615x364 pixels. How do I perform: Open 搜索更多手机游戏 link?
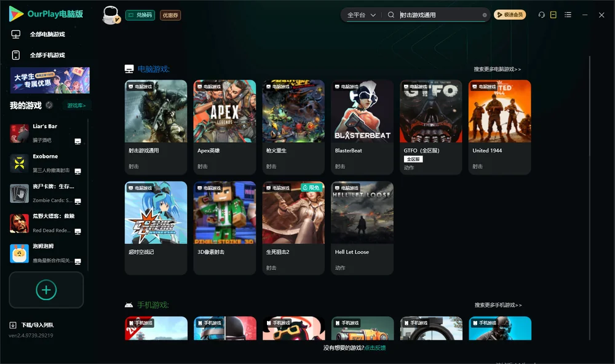pyautogui.click(x=498, y=305)
